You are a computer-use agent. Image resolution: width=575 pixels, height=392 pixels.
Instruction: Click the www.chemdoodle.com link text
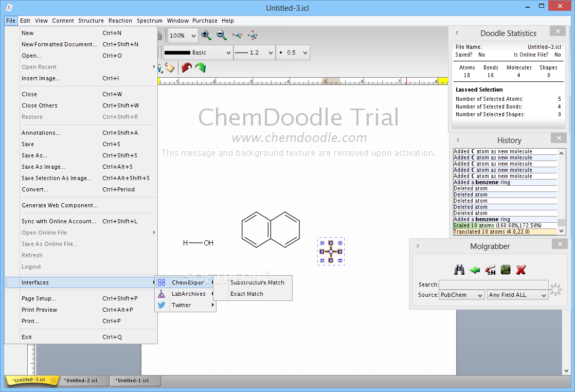[299, 138]
